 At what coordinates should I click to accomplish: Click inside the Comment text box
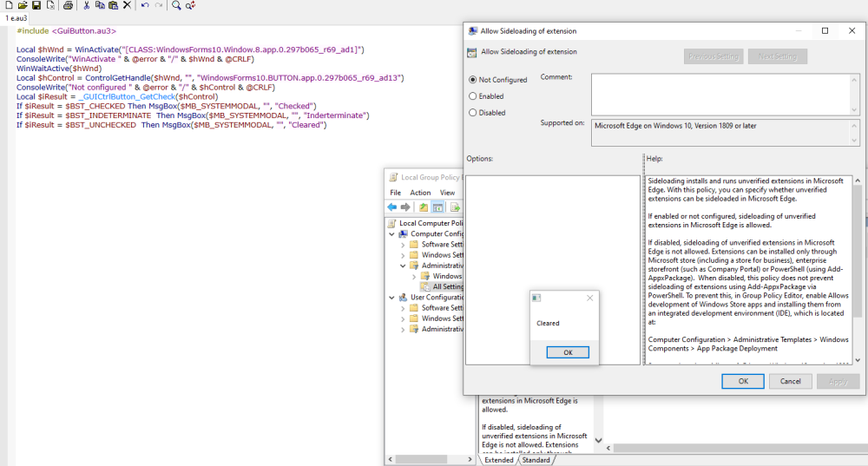click(720, 95)
